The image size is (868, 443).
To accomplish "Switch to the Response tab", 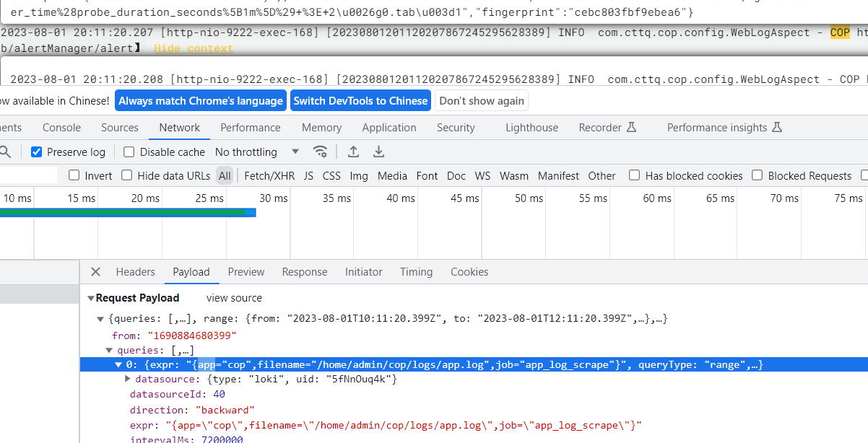I will tap(304, 272).
